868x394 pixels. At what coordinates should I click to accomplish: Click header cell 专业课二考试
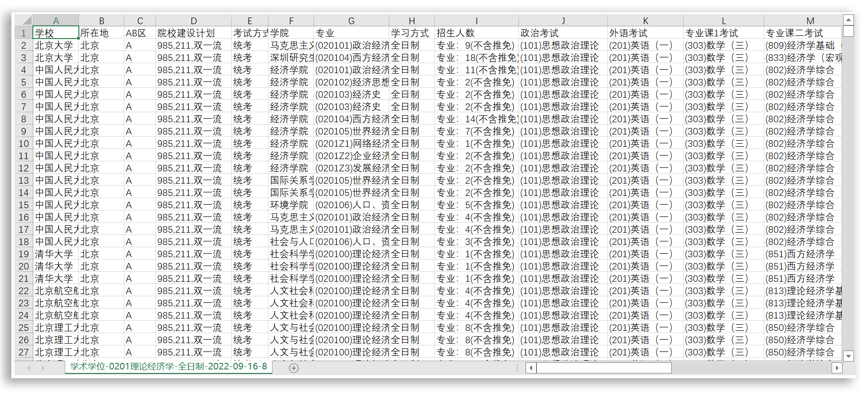point(803,33)
